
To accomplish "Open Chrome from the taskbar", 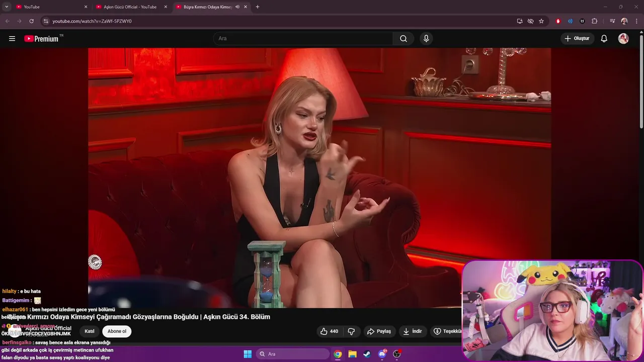I will coord(338,354).
